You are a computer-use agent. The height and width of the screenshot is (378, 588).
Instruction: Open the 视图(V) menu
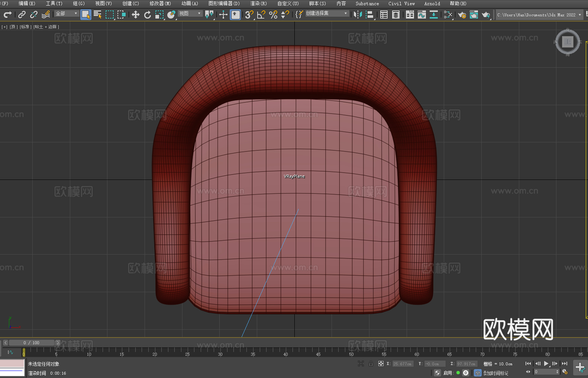click(x=104, y=3)
